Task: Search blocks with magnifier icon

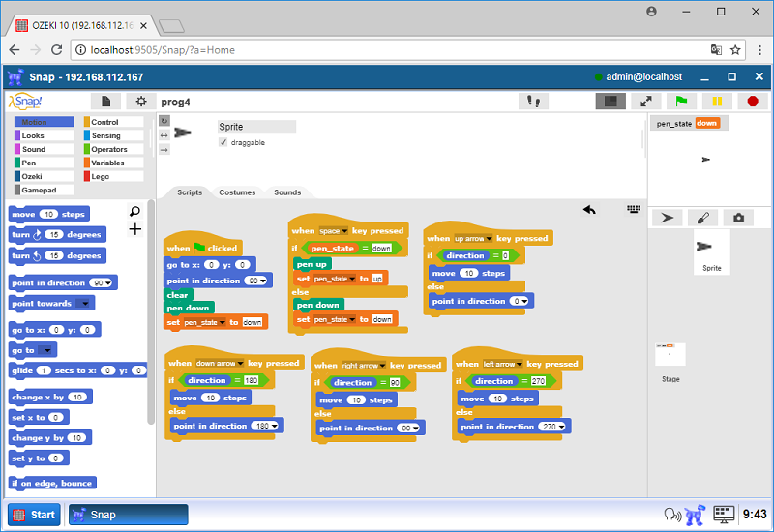Action: pos(134,211)
